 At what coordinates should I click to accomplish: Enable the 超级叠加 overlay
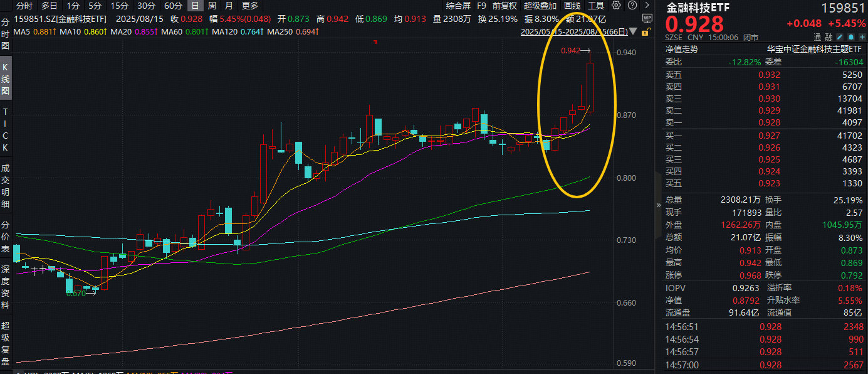[540, 6]
